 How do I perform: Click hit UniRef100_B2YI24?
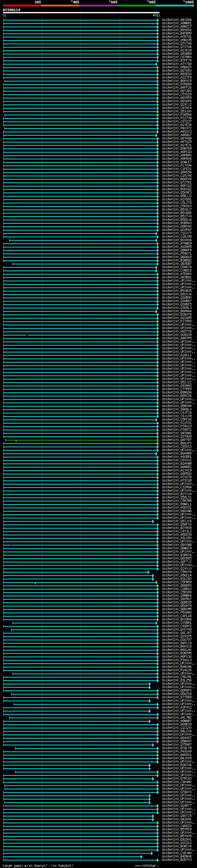pos(176,494)
